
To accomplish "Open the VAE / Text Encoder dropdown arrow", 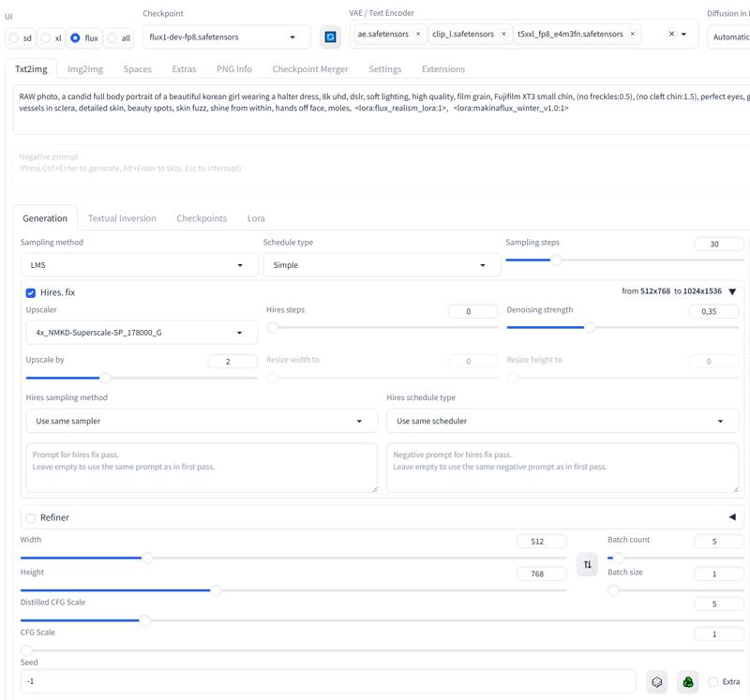I will tap(684, 34).
